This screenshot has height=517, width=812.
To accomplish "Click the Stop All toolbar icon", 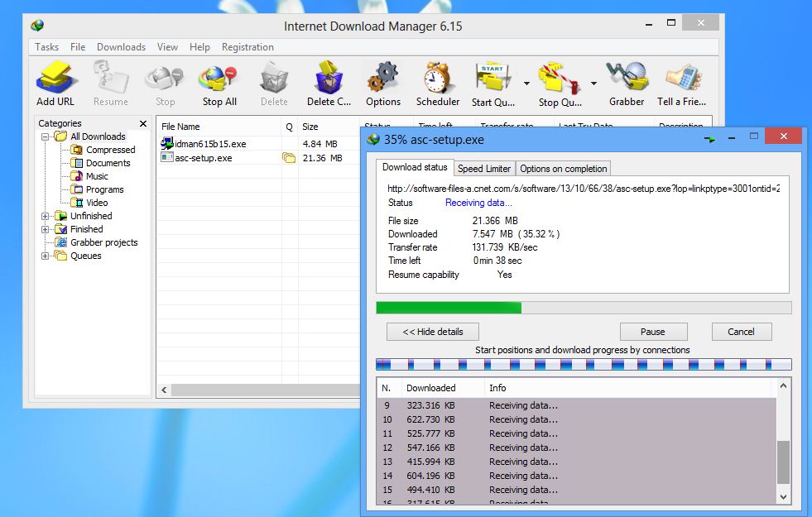I will click(219, 78).
